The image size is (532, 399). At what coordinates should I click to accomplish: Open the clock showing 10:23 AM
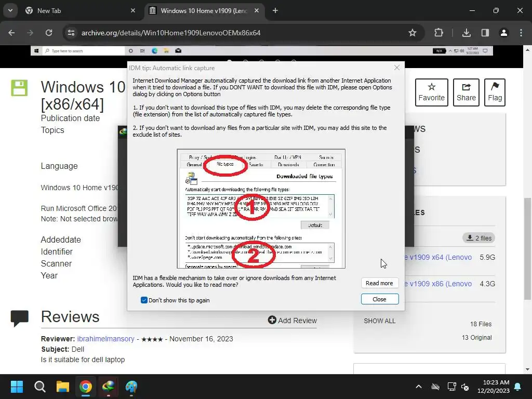point(494,387)
